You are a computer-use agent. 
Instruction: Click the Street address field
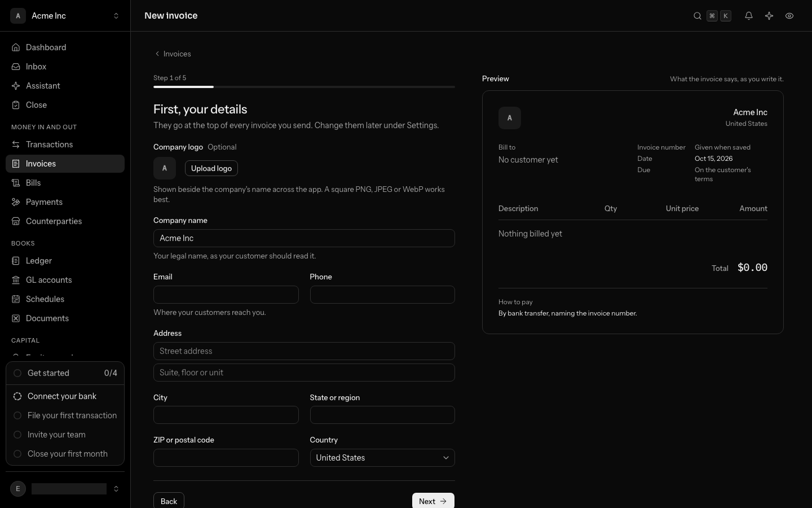[304, 351]
